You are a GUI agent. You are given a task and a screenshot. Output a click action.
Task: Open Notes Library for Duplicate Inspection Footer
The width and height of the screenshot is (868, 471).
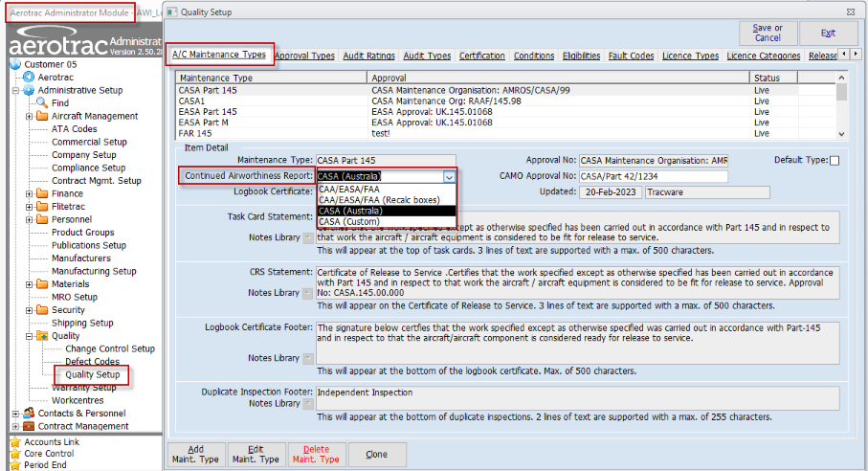coord(307,403)
